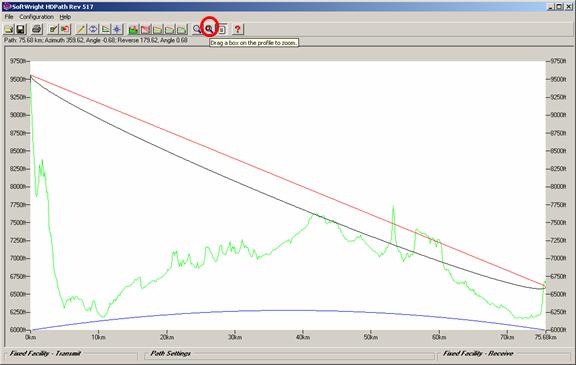Click the document page icon next to zoom
This screenshot has width=576, height=365.
tap(222, 29)
